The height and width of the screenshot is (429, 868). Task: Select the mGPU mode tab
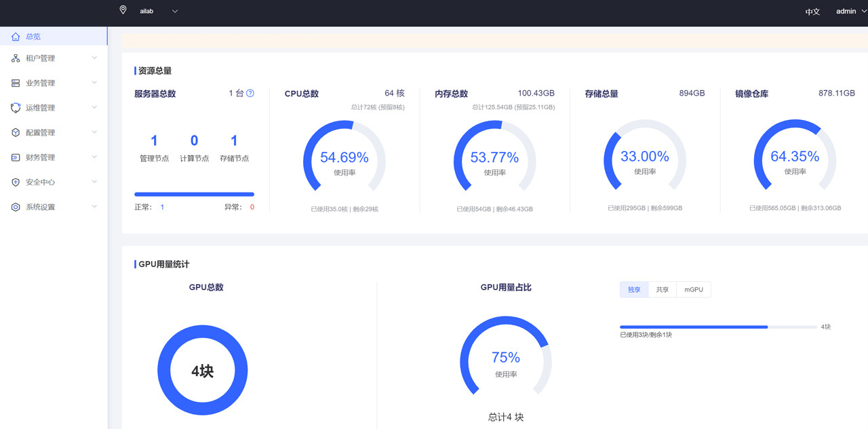point(694,290)
